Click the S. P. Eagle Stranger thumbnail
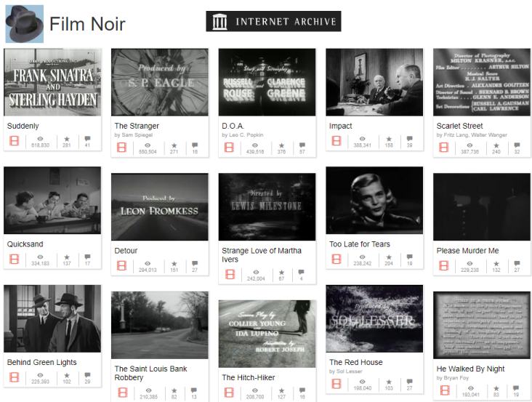Viewport: 532px width, 402px height. 160,82
